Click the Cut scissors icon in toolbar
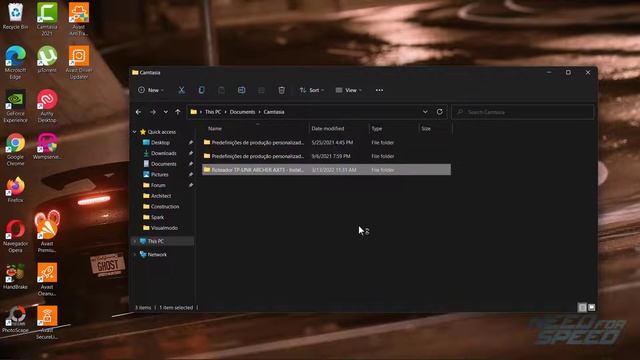Screen dimensions: 640x360 181,90
